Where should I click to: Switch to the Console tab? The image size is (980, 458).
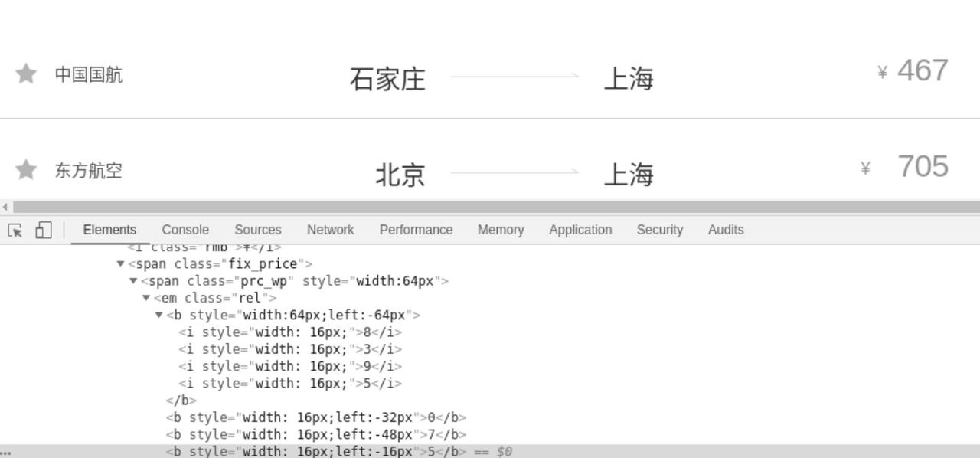(x=185, y=230)
